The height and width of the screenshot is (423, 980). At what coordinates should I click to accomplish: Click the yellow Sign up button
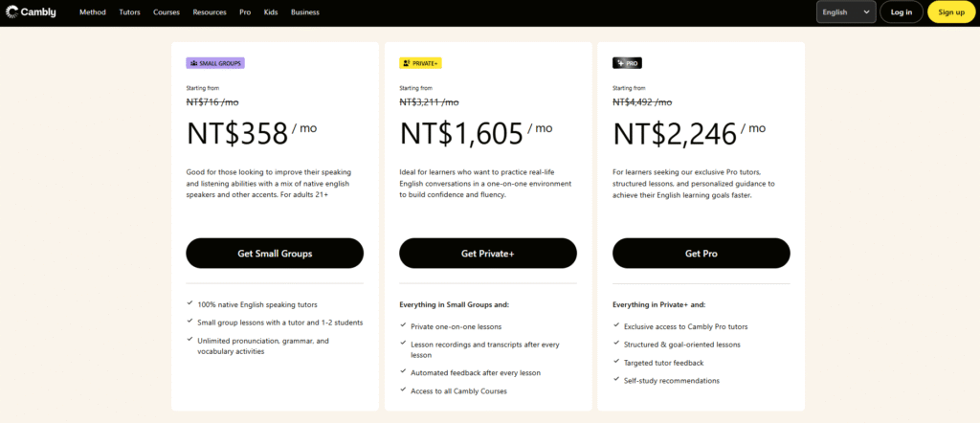tap(951, 12)
